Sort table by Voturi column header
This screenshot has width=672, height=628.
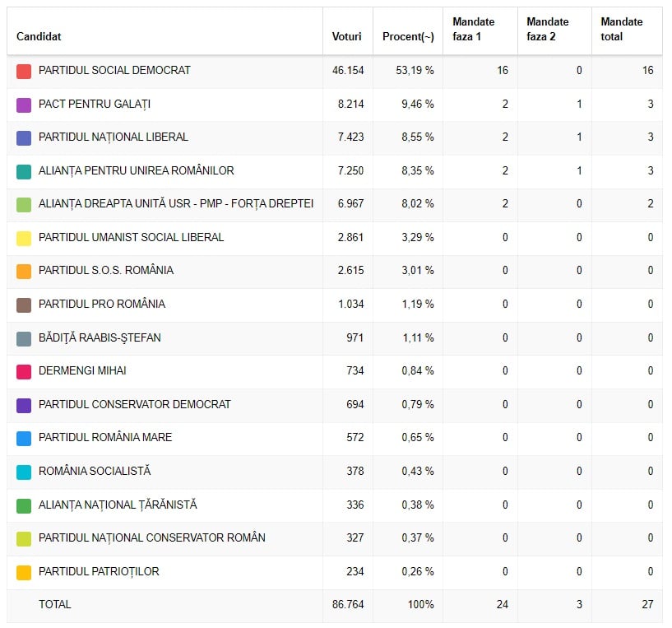point(346,36)
